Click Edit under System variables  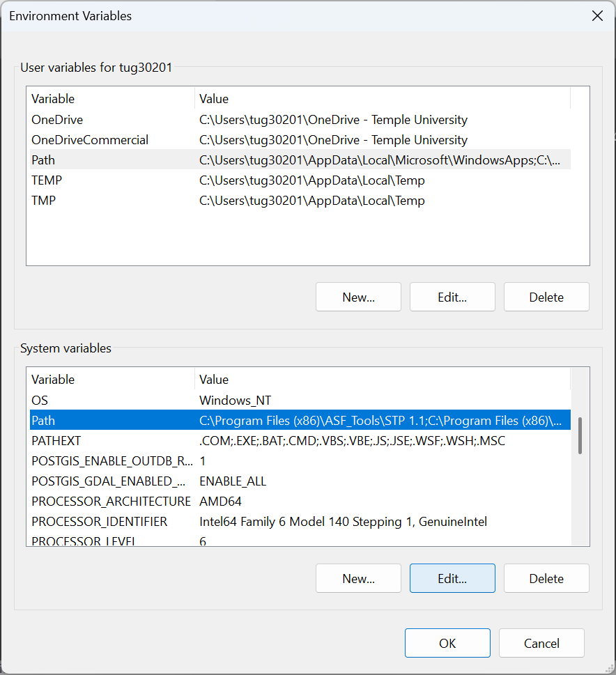click(x=452, y=578)
